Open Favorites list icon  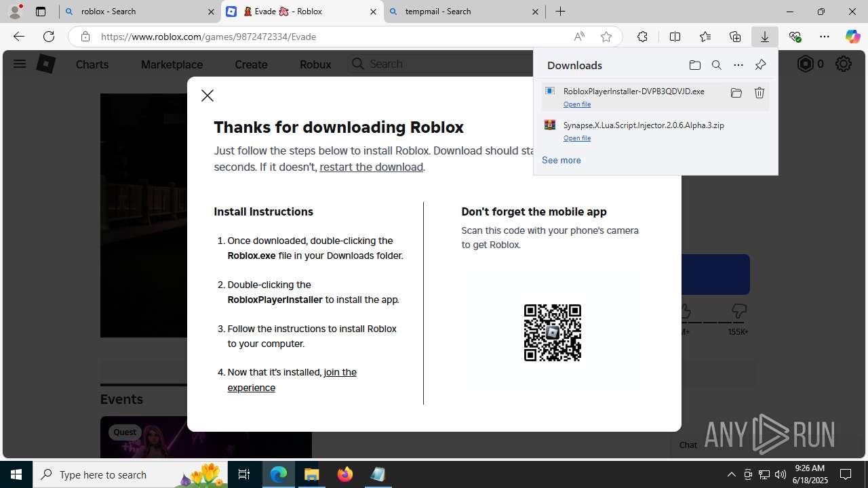(x=705, y=37)
